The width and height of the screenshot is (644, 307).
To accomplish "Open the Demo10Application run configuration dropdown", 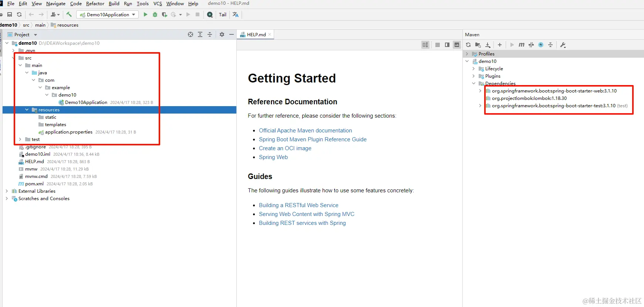I will (x=107, y=14).
